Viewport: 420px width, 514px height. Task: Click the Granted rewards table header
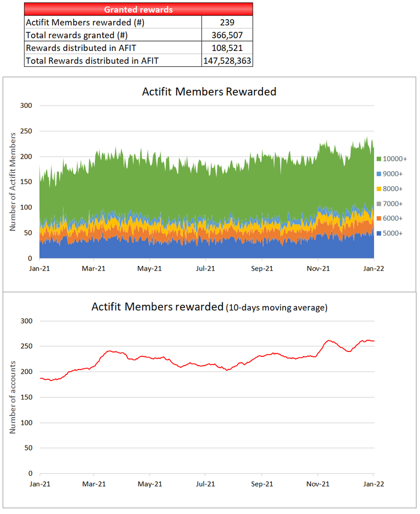coord(138,9)
